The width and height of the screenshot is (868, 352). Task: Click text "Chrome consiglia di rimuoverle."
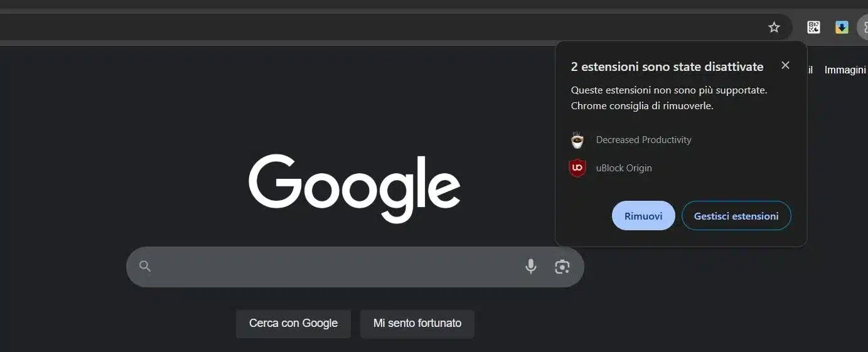642,106
